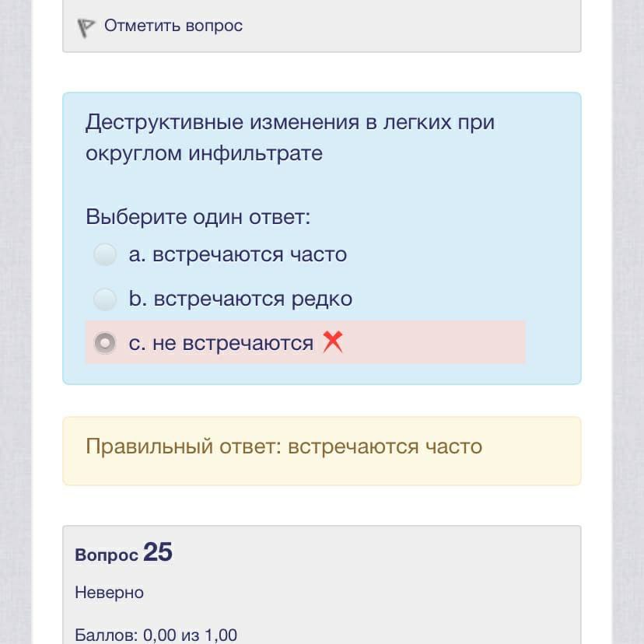Click the Выберите один ответ prompt
This screenshot has width=644, height=644.
click(x=198, y=216)
